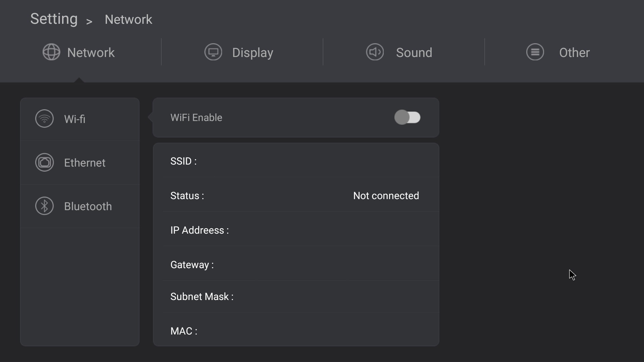This screenshot has width=644, height=362.
Task: Click the Other menu lines icon
Action: tap(535, 52)
